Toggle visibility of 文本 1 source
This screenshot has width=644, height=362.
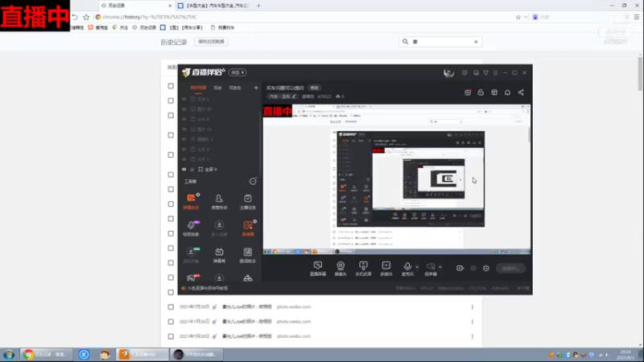tap(184, 99)
